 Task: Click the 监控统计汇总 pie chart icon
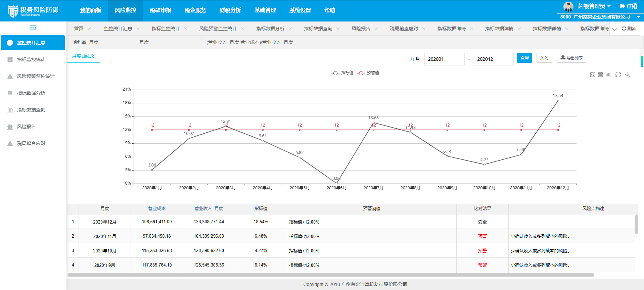point(10,43)
